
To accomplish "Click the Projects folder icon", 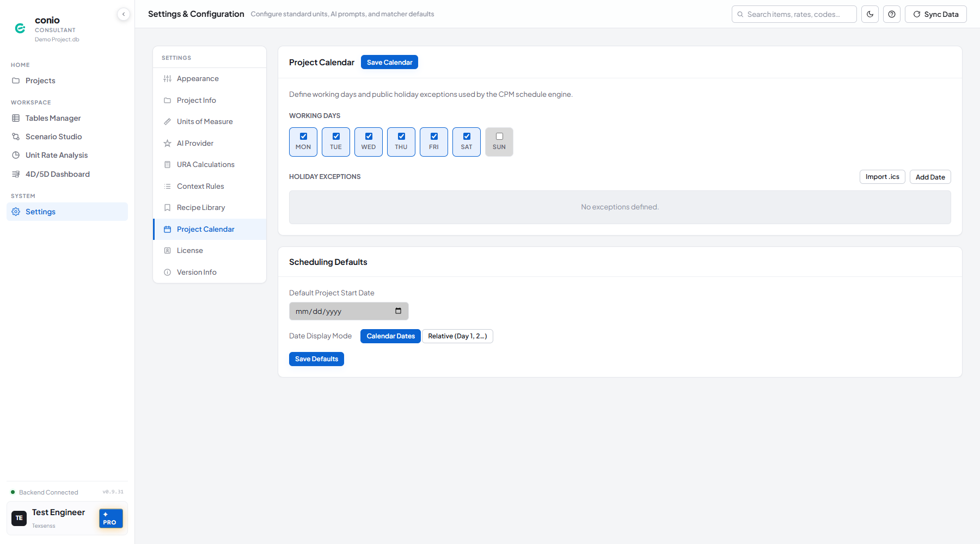I will (x=16, y=81).
